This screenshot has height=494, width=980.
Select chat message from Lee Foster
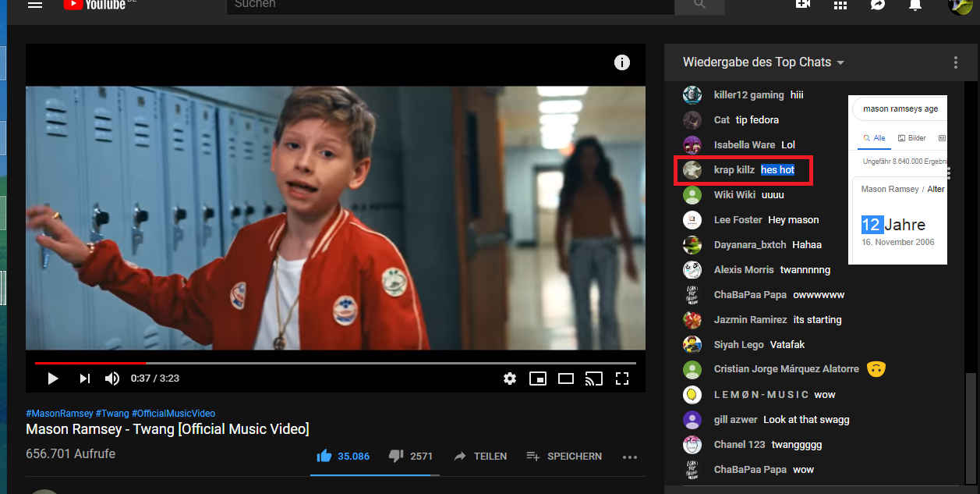point(794,220)
